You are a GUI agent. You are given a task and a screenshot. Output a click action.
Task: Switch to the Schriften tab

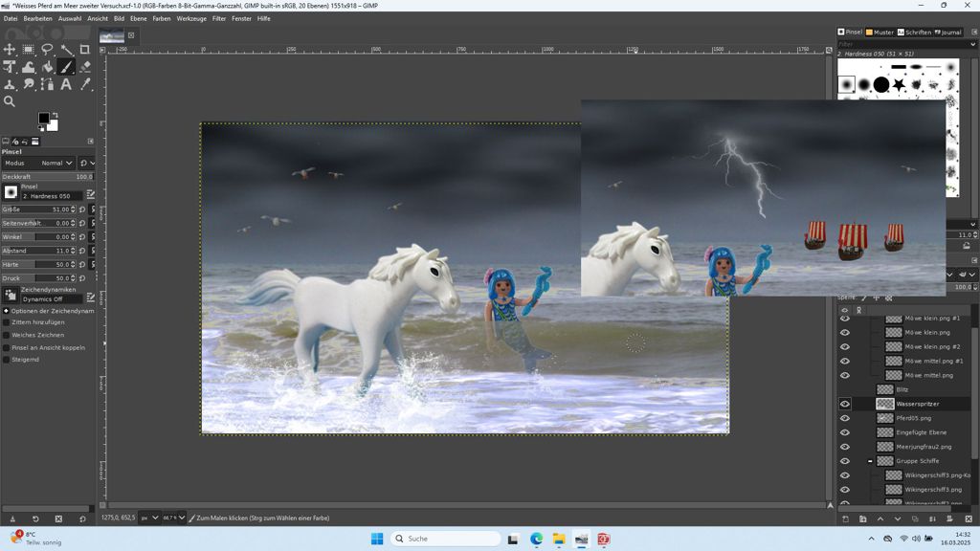tap(914, 32)
